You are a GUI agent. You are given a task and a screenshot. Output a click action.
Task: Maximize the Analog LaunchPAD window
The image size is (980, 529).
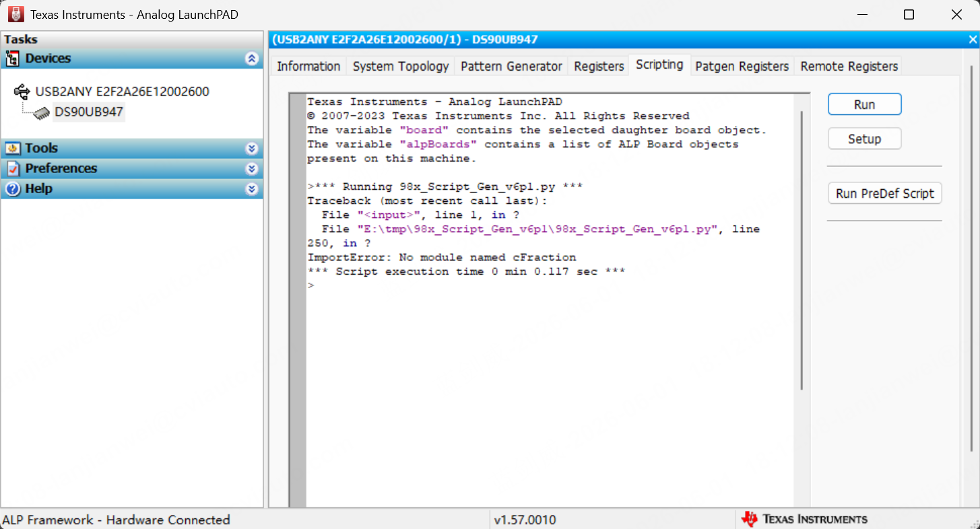point(909,15)
